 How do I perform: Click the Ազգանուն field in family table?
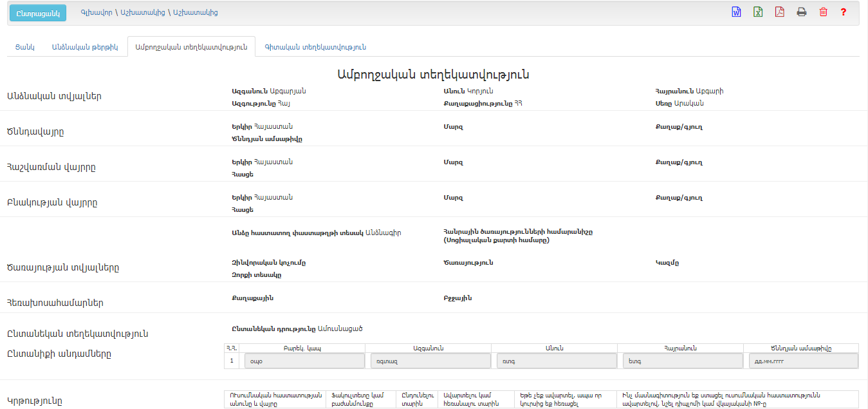point(428,361)
